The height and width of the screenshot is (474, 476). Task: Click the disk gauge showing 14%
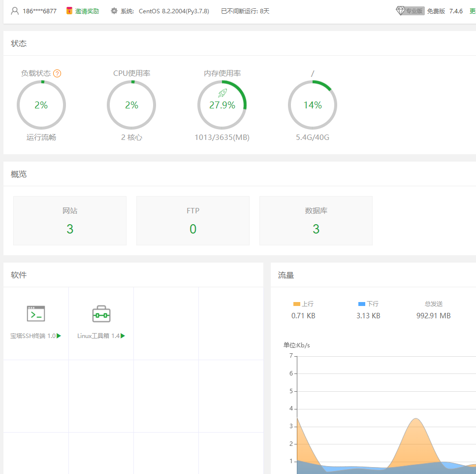point(313,105)
